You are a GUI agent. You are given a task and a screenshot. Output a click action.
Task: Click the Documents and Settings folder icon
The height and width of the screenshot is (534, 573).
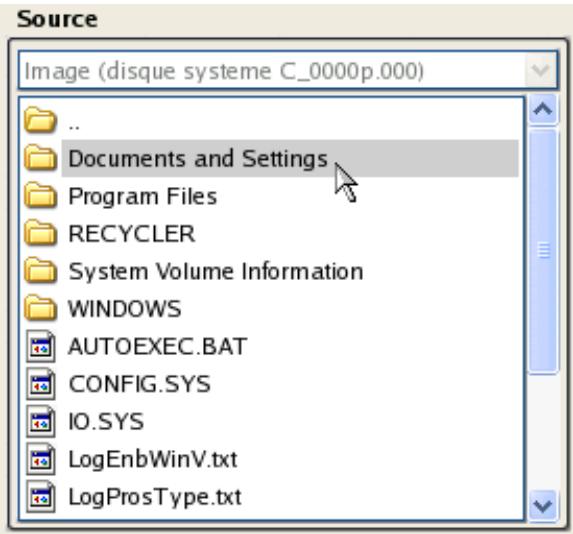(x=40, y=158)
